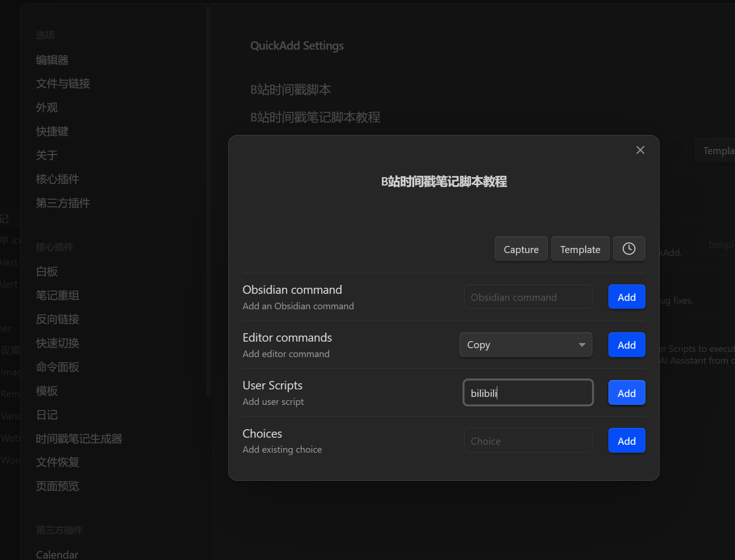Click the User Scripts bilibili text field
735x560 pixels.
528,393
